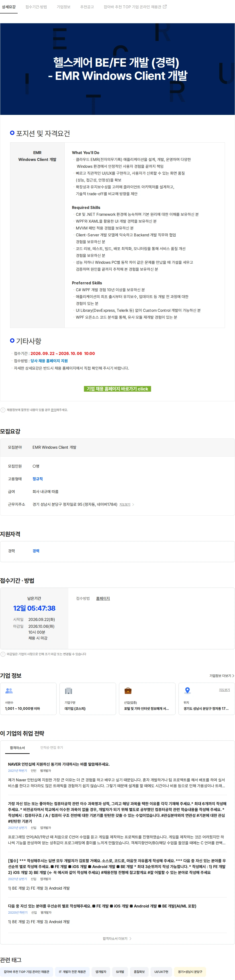Open the 기업정보 tab
Viewport: 235px width, 980px height.
63,7
